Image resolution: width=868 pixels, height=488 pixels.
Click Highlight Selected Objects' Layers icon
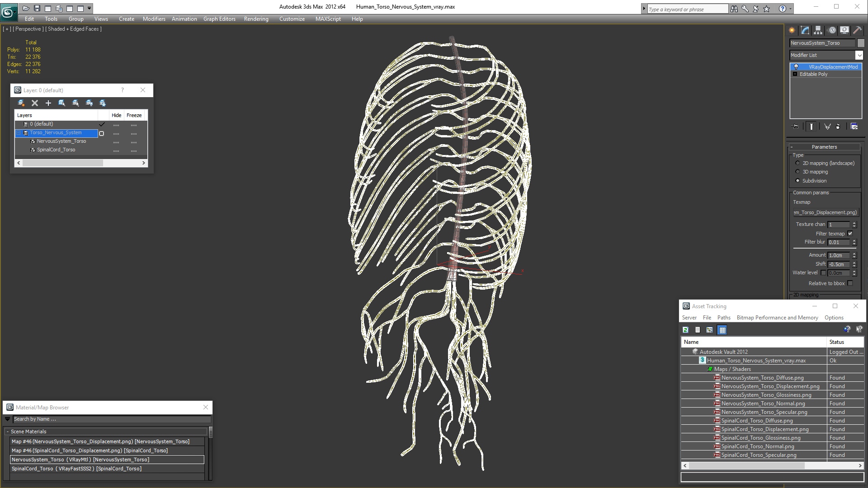click(x=75, y=103)
